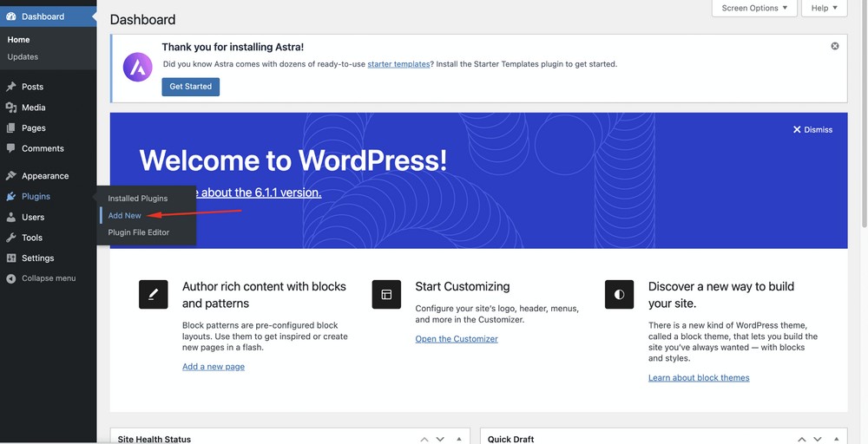Click the Start Customizing heading
This screenshot has width=868, height=444.
click(x=463, y=286)
